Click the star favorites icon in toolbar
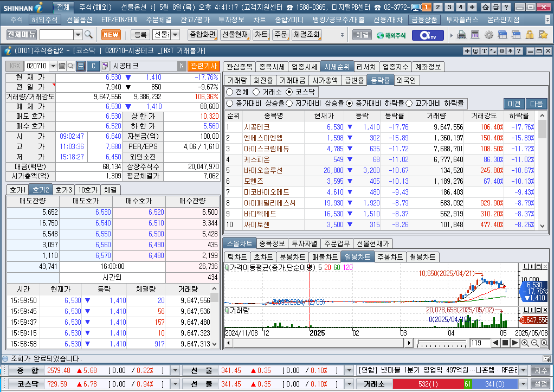 (543, 35)
